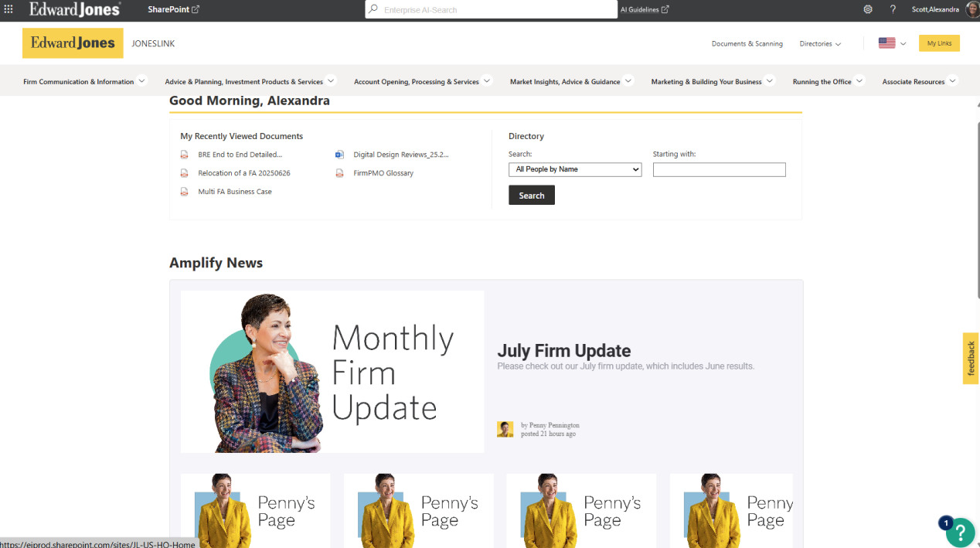
Task: Open FirmPMO Glossary document
Action: coord(383,173)
